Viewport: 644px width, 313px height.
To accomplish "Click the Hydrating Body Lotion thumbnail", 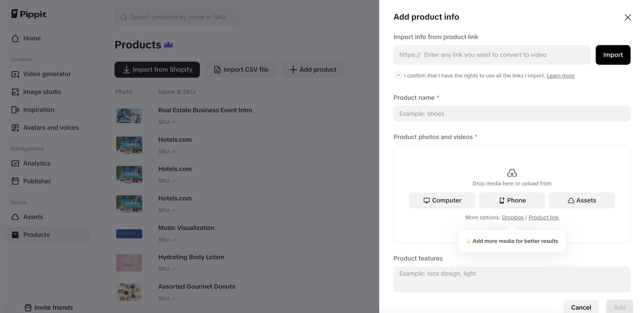I will (x=129, y=263).
